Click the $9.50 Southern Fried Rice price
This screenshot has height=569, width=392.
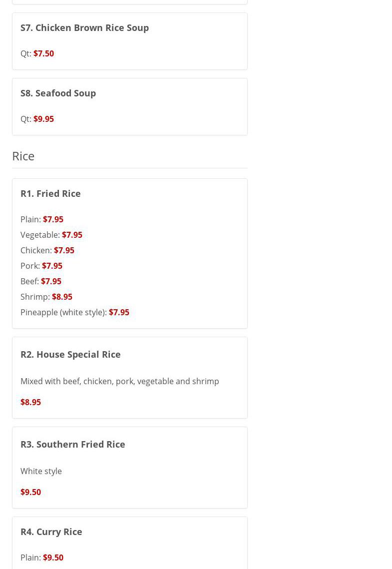[30, 492]
